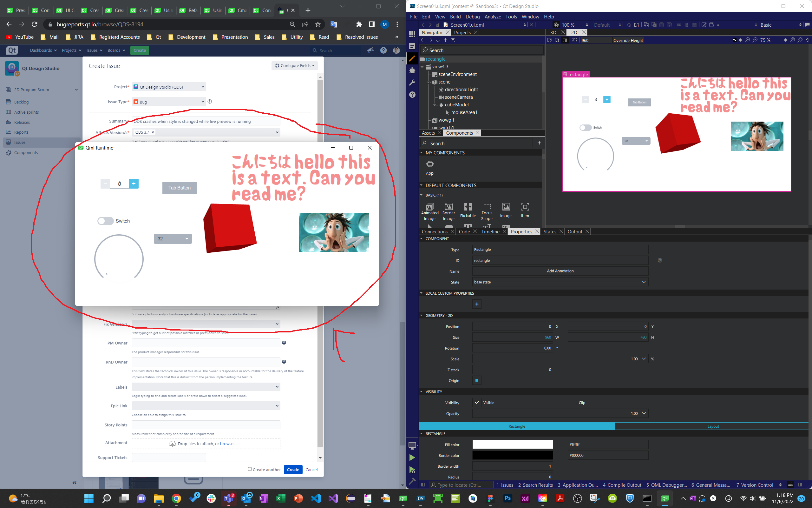Select the Flickable component
This screenshot has width=812, height=508.
[x=468, y=211]
